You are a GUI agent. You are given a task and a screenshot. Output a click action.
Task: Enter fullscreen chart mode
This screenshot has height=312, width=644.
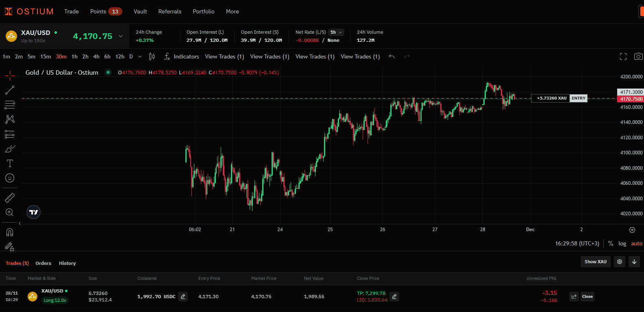point(623,56)
